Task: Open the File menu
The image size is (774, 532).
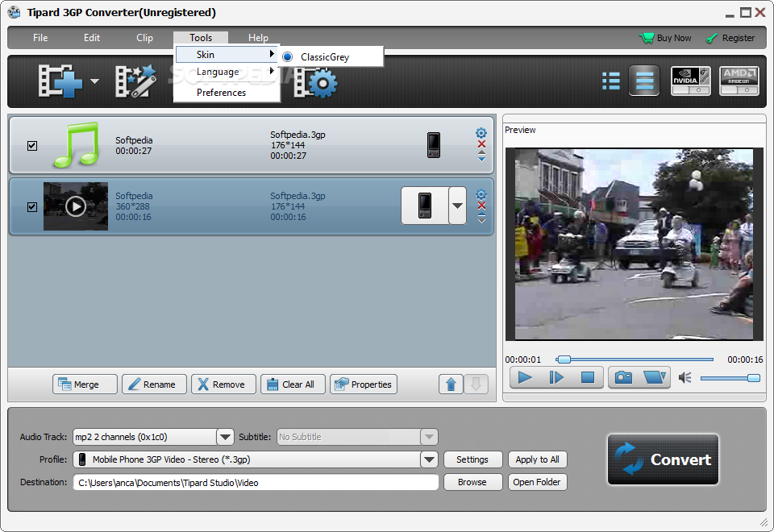Action: click(40, 38)
